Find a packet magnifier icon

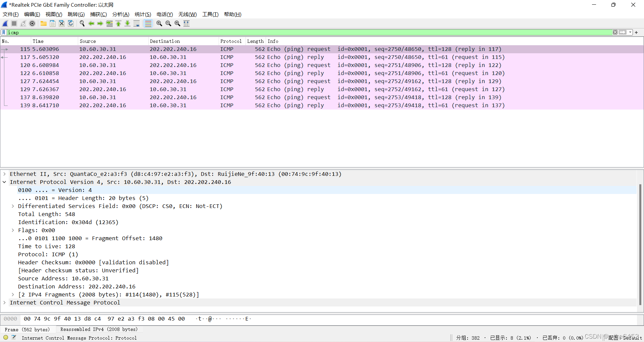(82, 23)
